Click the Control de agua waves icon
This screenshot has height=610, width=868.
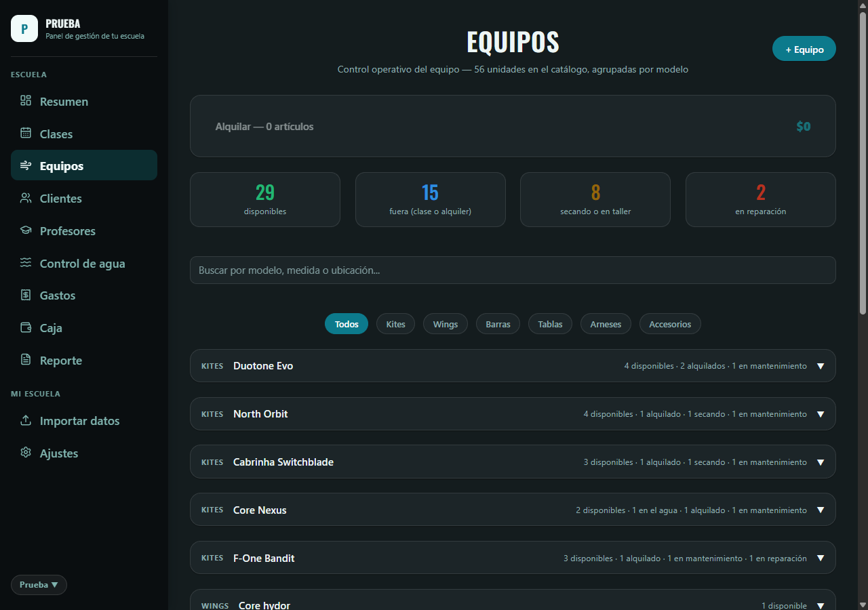(26, 263)
